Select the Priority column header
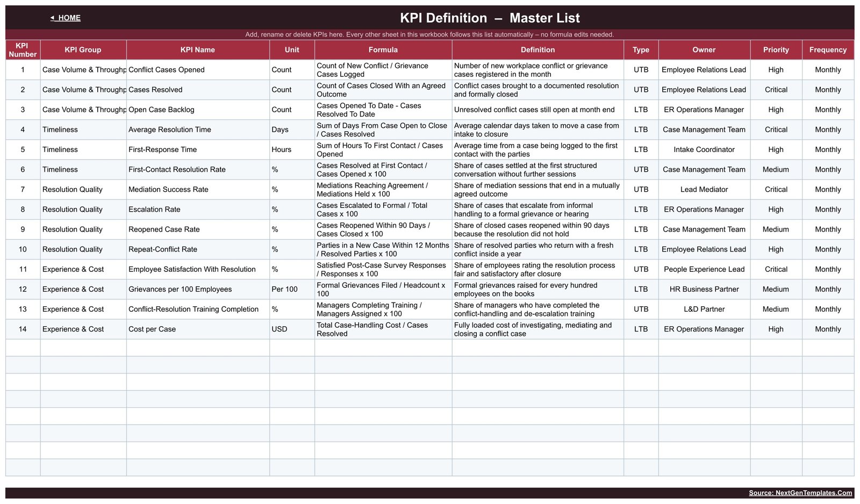 coord(776,50)
